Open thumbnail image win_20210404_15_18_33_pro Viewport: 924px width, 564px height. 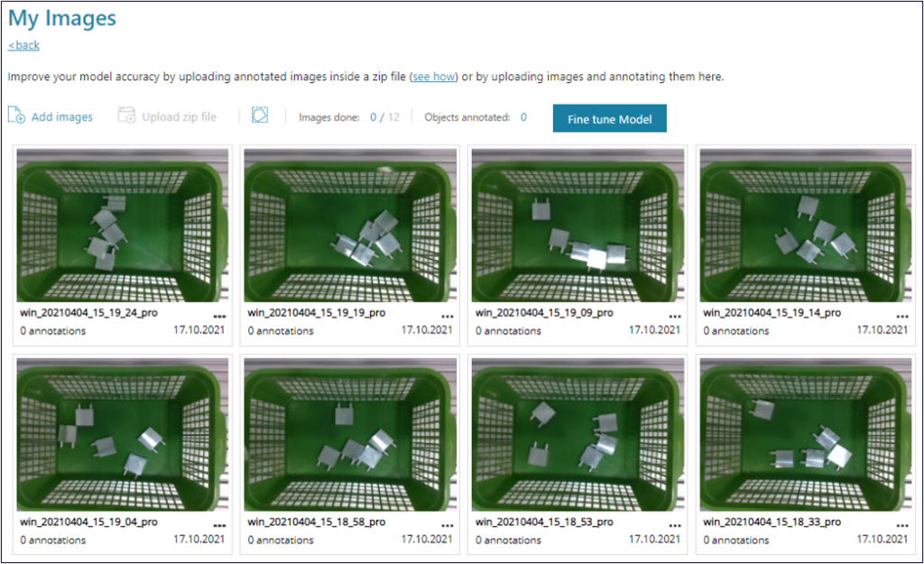[806, 434]
